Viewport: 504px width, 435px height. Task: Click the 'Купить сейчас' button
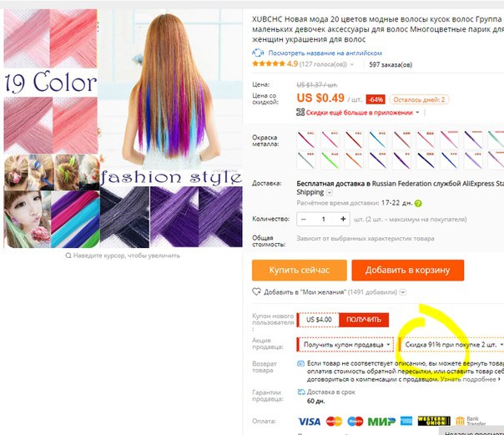pos(300,270)
